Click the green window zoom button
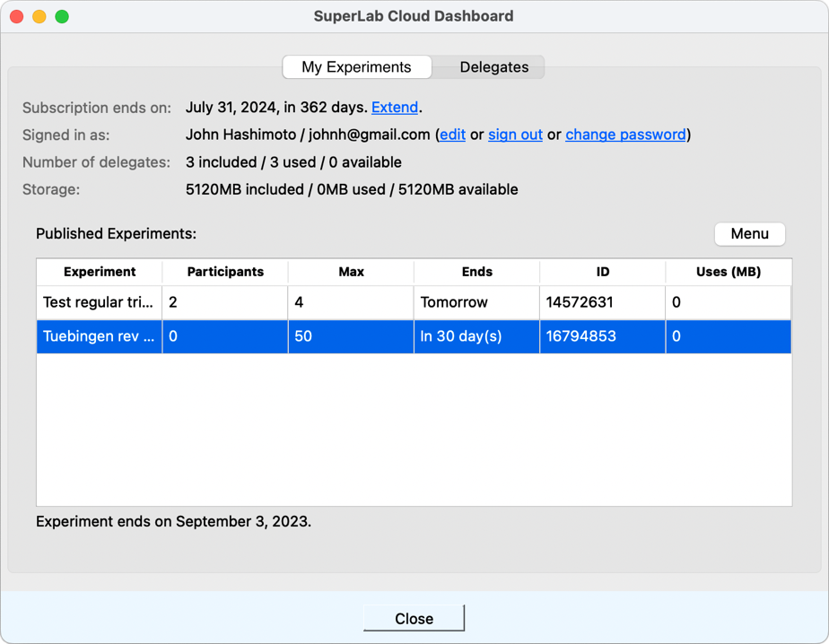 coord(62,16)
